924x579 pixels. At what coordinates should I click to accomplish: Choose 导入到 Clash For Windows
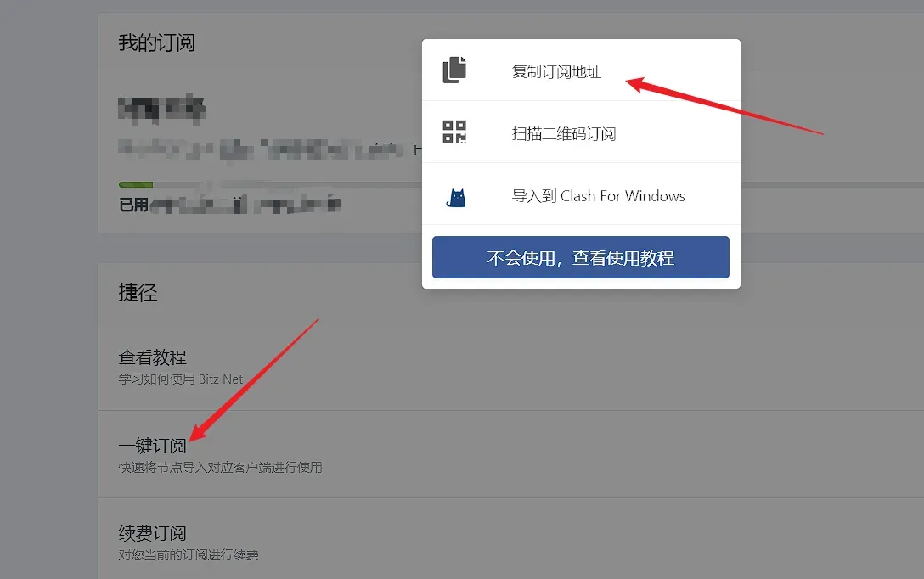[581, 194]
